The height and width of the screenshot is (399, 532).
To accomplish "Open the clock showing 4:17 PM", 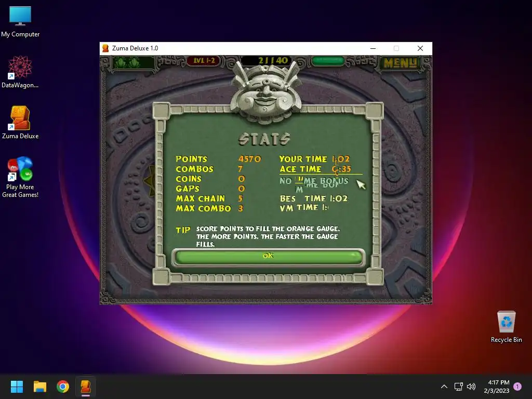I will [x=497, y=387].
